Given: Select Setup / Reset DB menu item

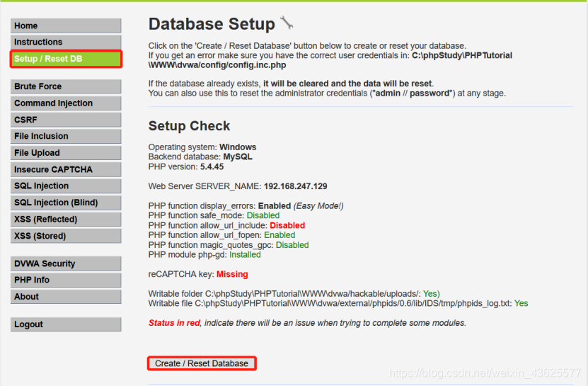Looking at the screenshot, I should pyautogui.click(x=66, y=59).
